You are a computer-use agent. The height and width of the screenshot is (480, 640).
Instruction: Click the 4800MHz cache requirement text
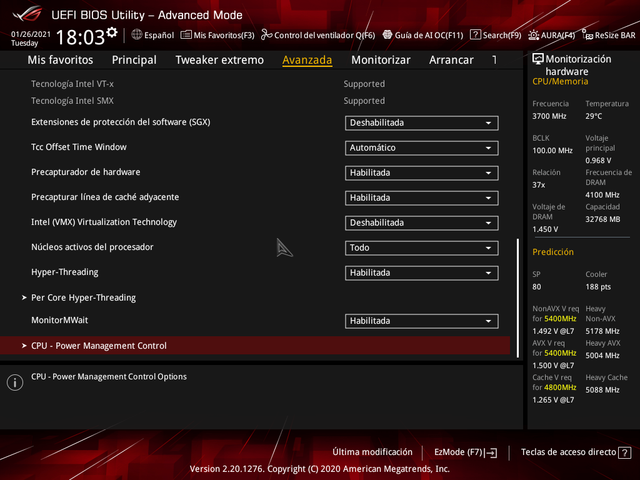(x=560, y=387)
